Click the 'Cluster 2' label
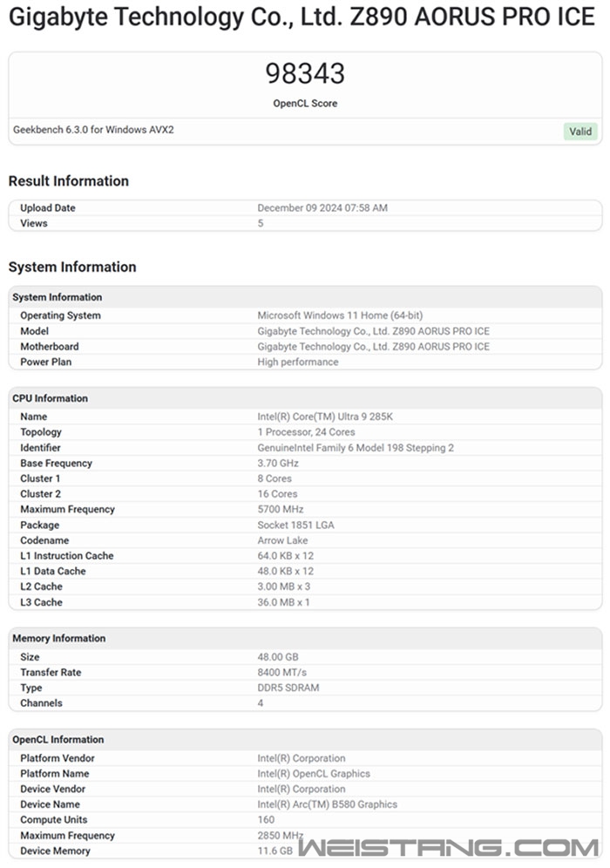The width and height of the screenshot is (610, 868). tap(40, 494)
